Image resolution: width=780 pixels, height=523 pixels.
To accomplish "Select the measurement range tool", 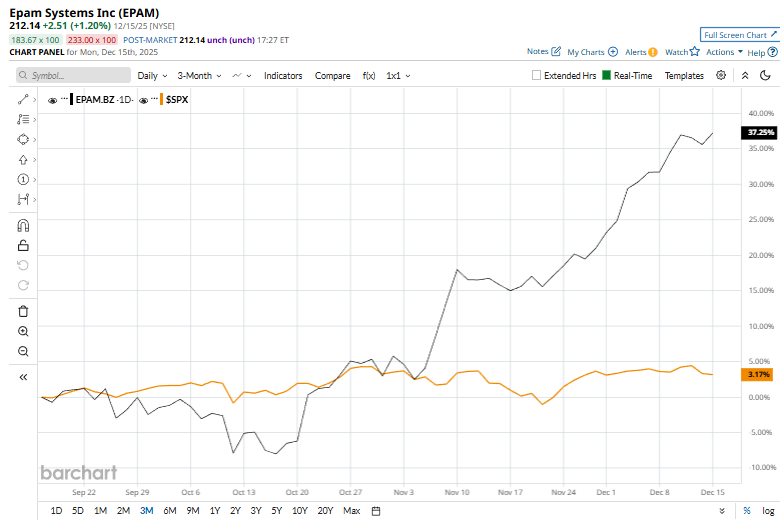I will coord(23,200).
